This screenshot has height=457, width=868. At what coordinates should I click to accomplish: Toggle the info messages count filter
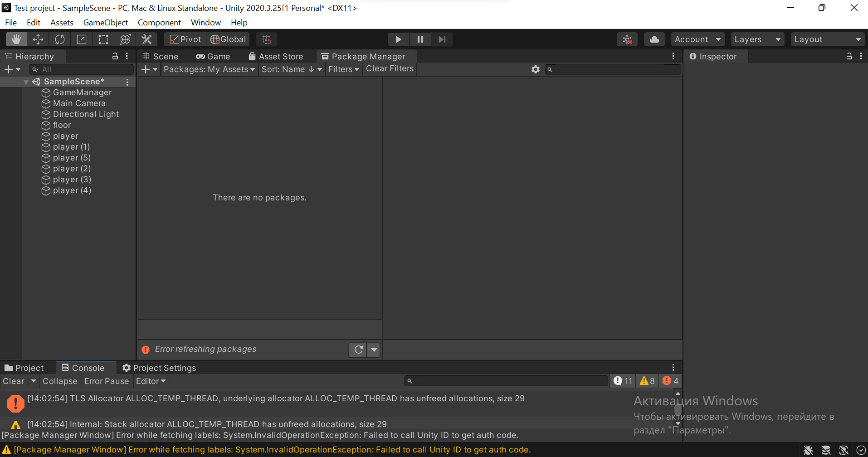pyautogui.click(x=622, y=381)
